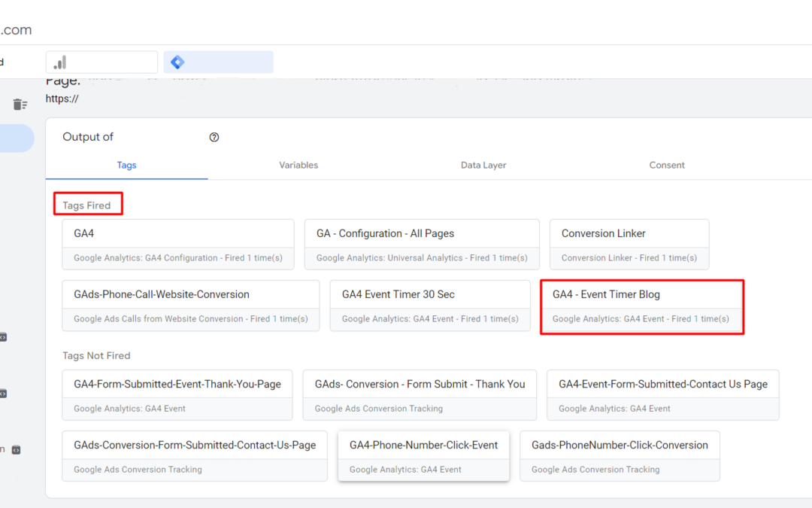The width and height of the screenshot is (812, 508).
Task: Open GAds-Conversion-Form-Submitted-Contact-Us-Page tag
Action: pos(195,455)
